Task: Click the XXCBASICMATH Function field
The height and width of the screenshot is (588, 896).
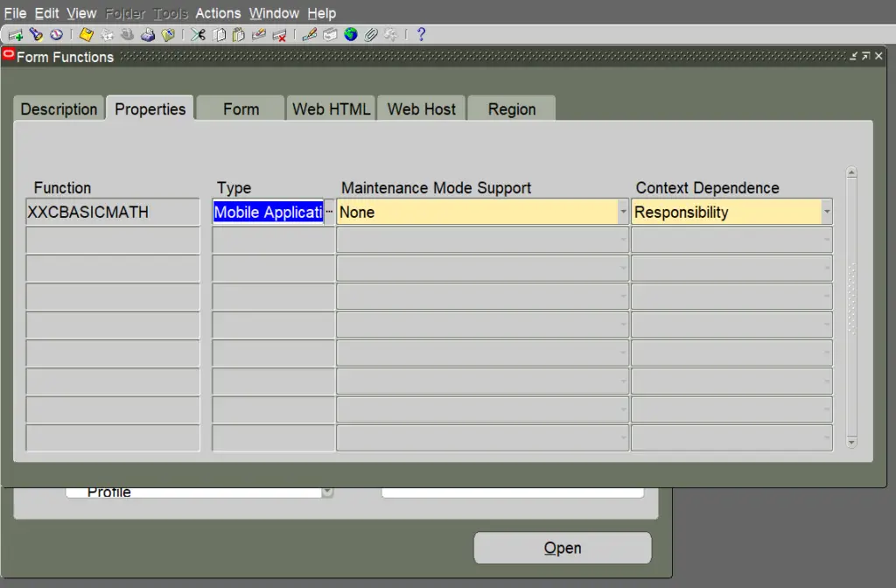Action: (x=112, y=211)
